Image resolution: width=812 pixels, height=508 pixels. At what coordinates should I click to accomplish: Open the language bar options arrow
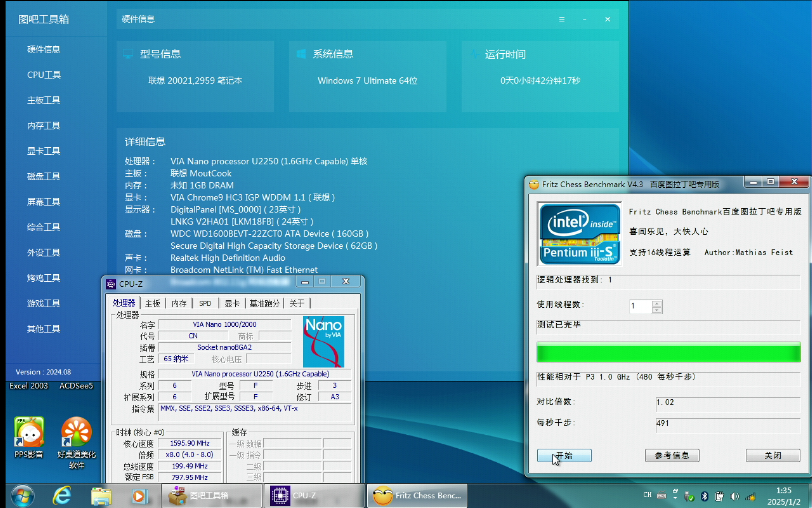(675, 498)
